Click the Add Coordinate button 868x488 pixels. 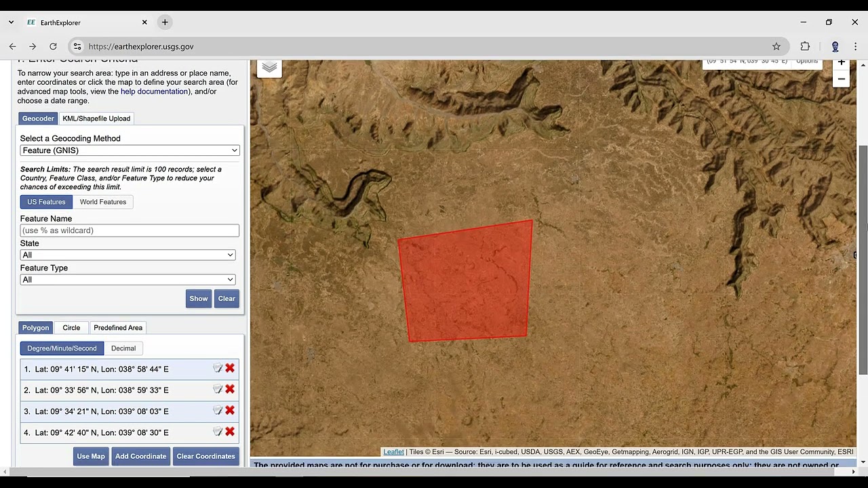click(x=140, y=456)
